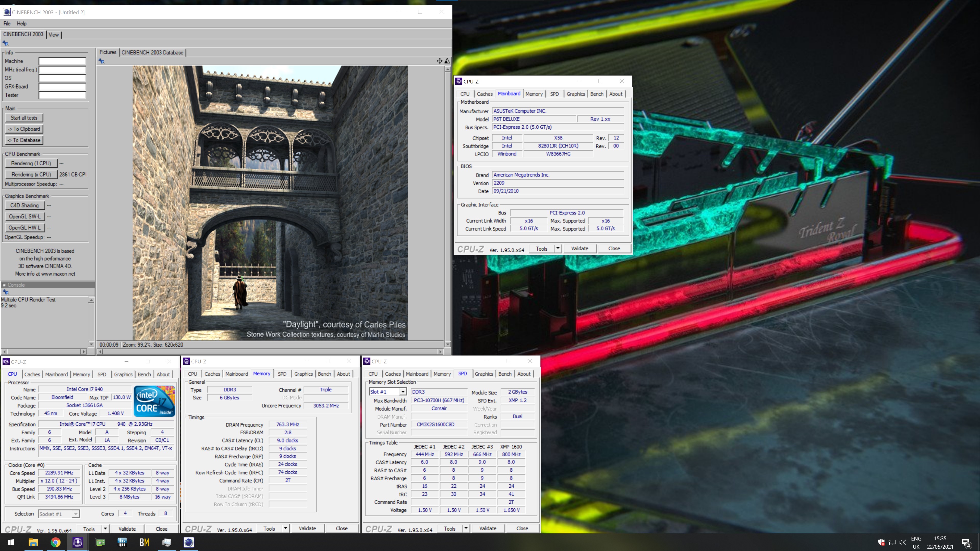Click the Start all tests button

point(24,118)
